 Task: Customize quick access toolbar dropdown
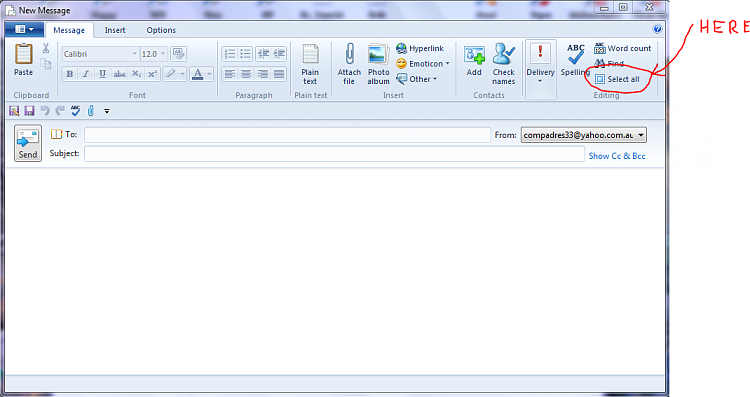point(107,111)
